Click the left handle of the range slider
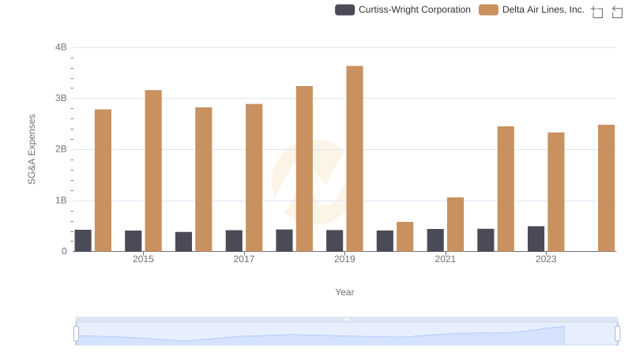632x364 pixels. click(76, 333)
